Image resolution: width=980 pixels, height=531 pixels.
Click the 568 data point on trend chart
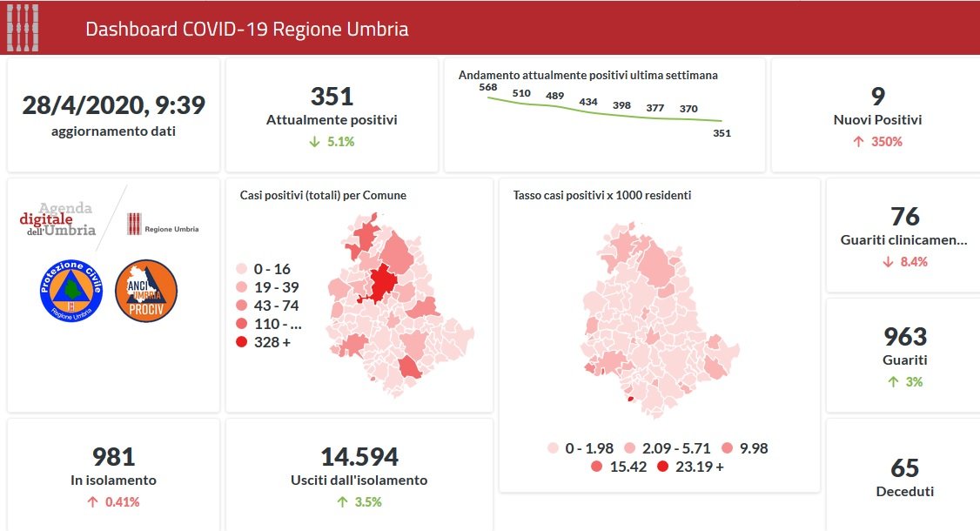pos(487,97)
